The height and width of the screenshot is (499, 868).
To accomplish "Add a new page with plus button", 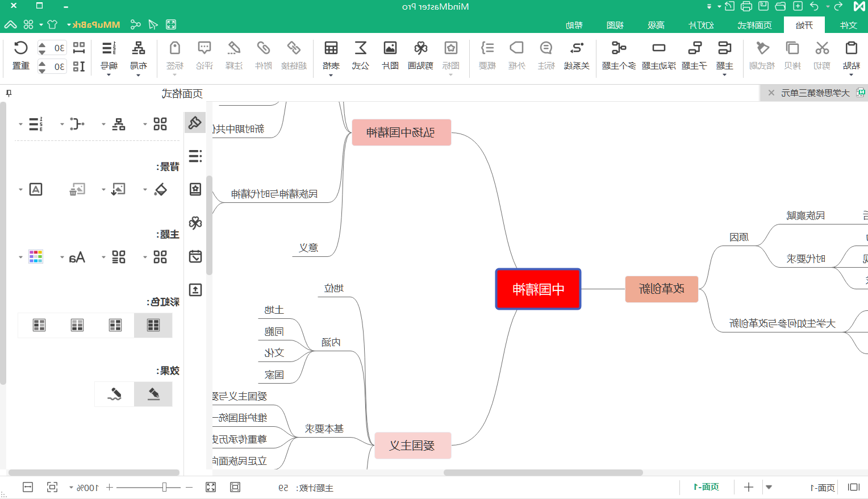I will 749,487.
